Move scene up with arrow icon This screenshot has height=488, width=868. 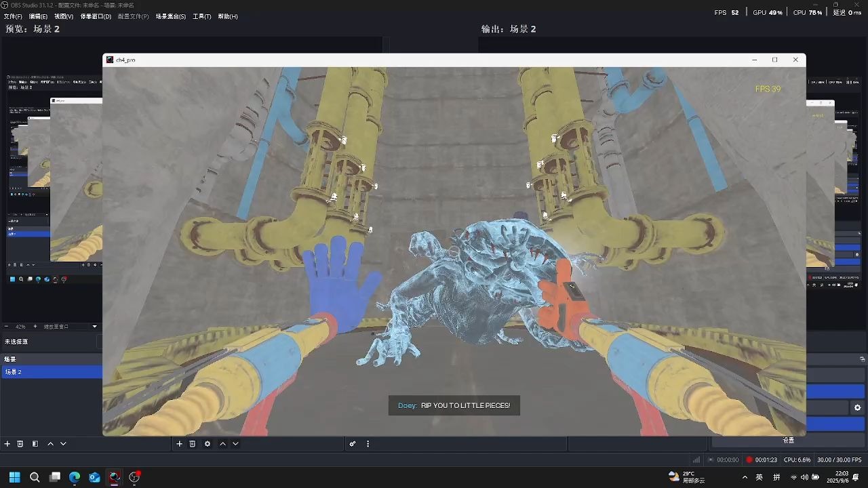point(50,444)
